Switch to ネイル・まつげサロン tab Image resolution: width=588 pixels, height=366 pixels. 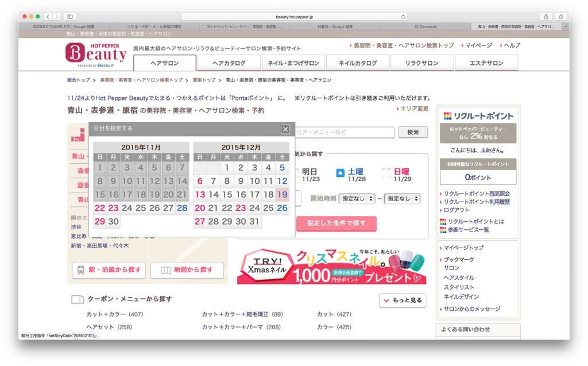click(293, 63)
